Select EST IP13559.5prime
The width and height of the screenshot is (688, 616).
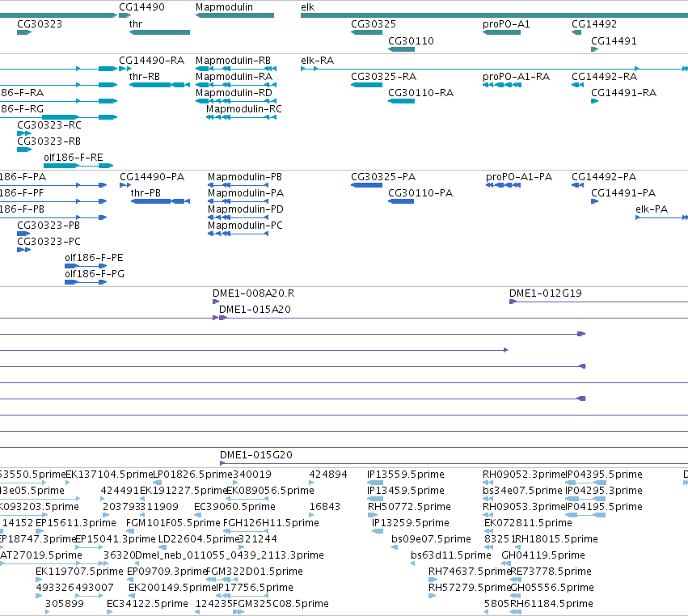[x=406, y=475]
